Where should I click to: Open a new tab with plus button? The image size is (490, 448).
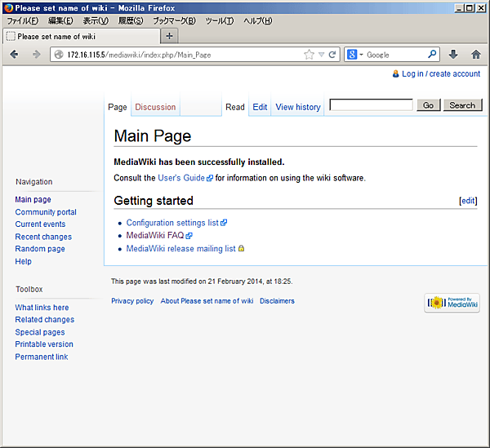[x=169, y=36]
